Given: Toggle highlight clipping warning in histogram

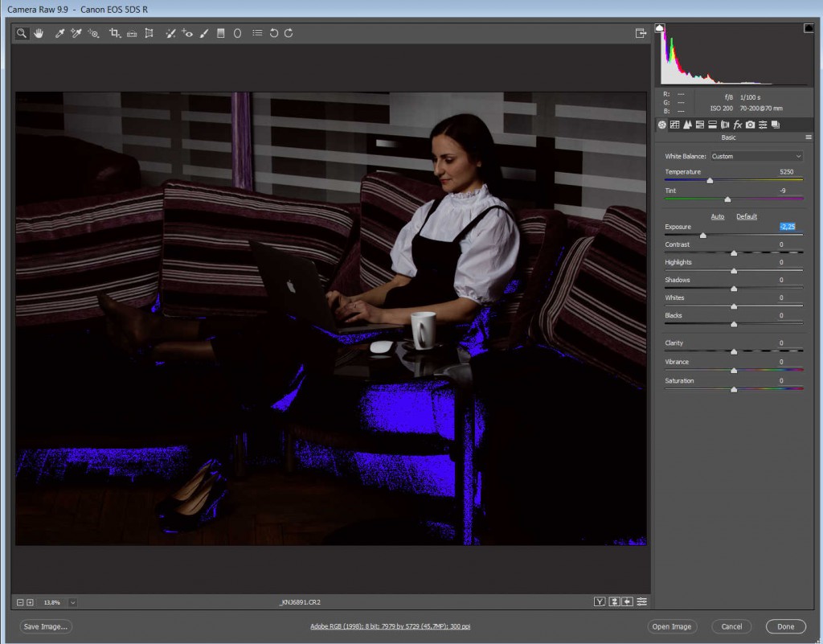Looking at the screenshot, I should [808, 28].
